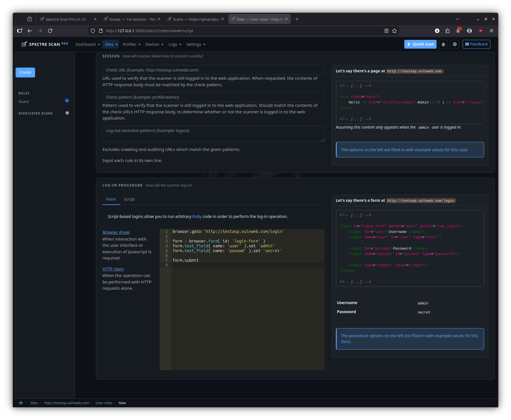
Task: Start a Quick scan
Action: point(420,44)
